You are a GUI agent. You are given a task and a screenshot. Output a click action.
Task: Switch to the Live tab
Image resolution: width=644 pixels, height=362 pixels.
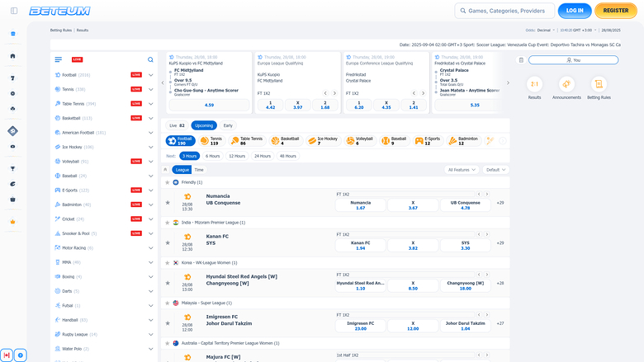click(177, 125)
